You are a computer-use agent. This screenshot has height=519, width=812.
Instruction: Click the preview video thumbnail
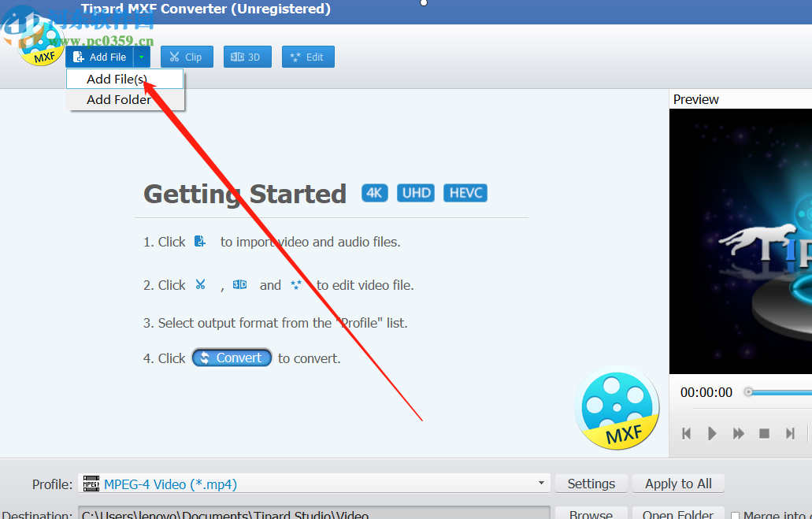click(740, 241)
